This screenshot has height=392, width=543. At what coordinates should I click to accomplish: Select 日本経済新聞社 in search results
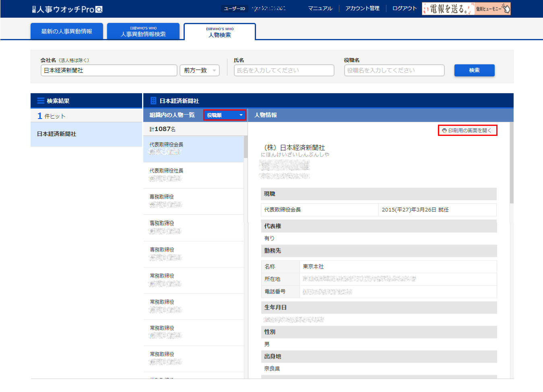87,134
